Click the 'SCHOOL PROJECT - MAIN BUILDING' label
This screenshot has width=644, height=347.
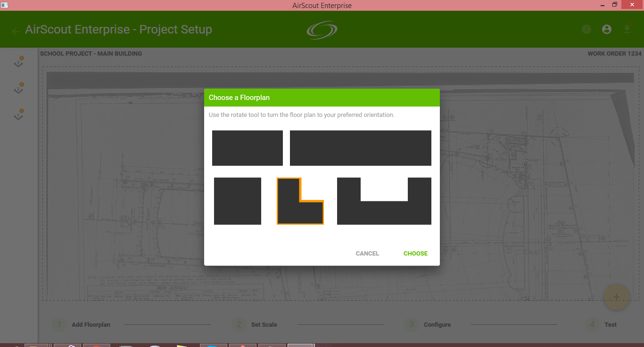tap(91, 54)
